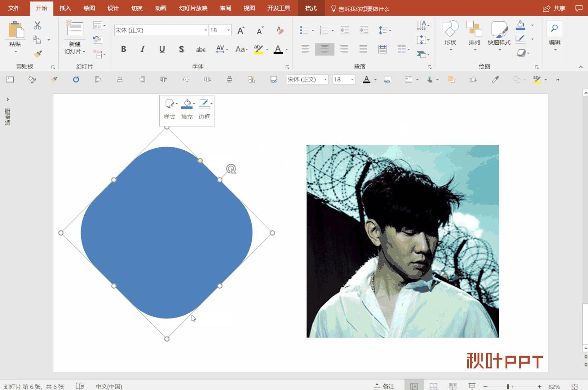
Task: Switch to the Format tab
Action: (x=311, y=8)
